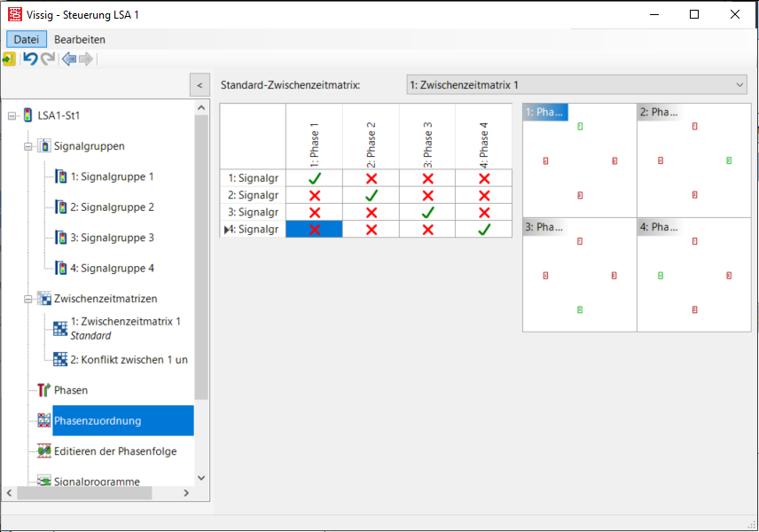Open Standard-Zwischenzeitmatrix dropdown
759x532 pixels.
click(x=576, y=85)
